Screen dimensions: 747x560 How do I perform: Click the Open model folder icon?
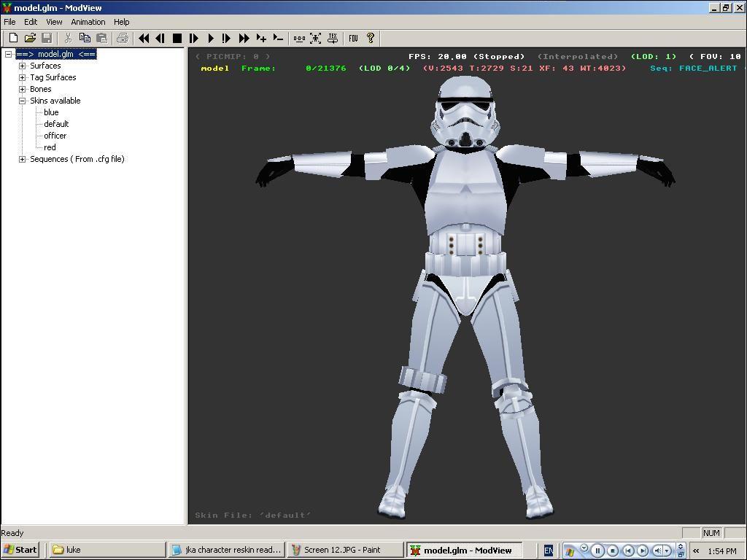point(30,38)
